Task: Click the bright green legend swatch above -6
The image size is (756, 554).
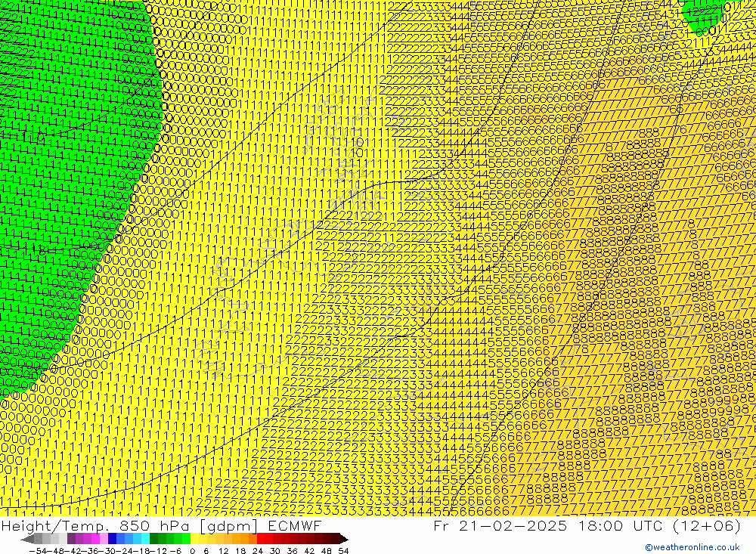Action: click(186, 539)
